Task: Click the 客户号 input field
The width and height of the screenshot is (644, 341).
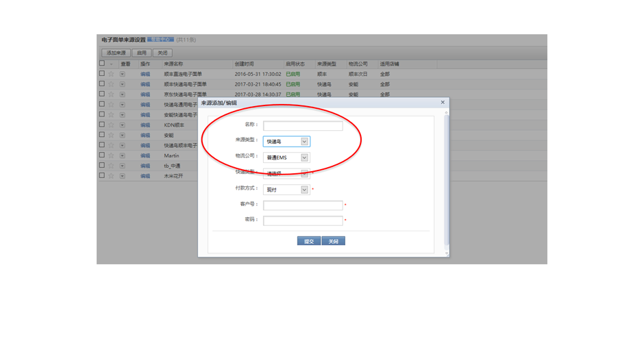Action: 303,205
